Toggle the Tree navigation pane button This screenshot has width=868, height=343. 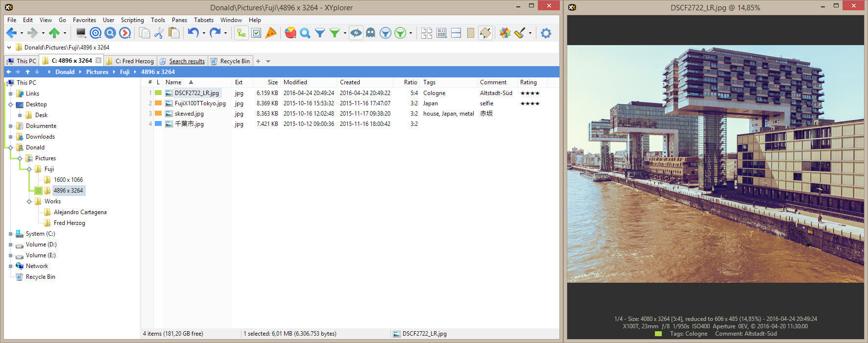pos(241,33)
